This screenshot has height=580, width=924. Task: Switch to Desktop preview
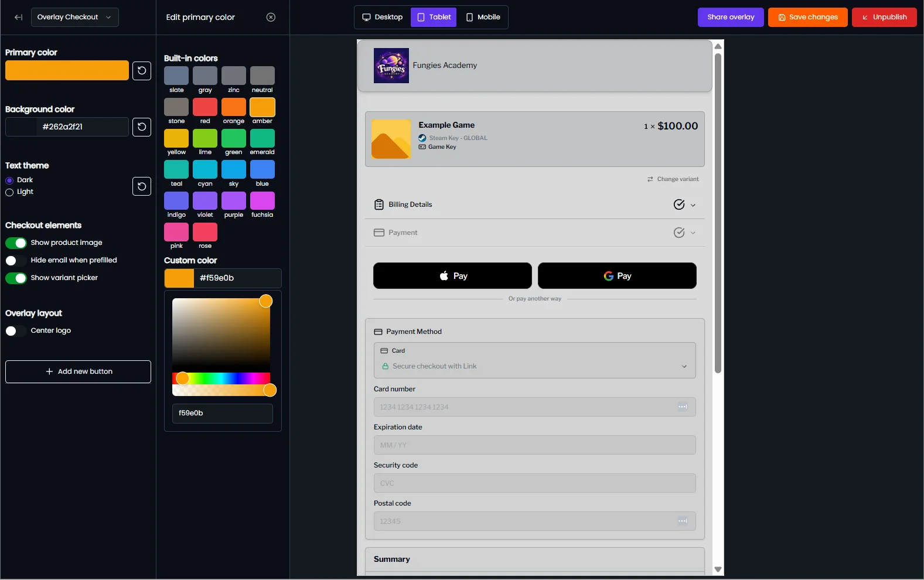383,17
